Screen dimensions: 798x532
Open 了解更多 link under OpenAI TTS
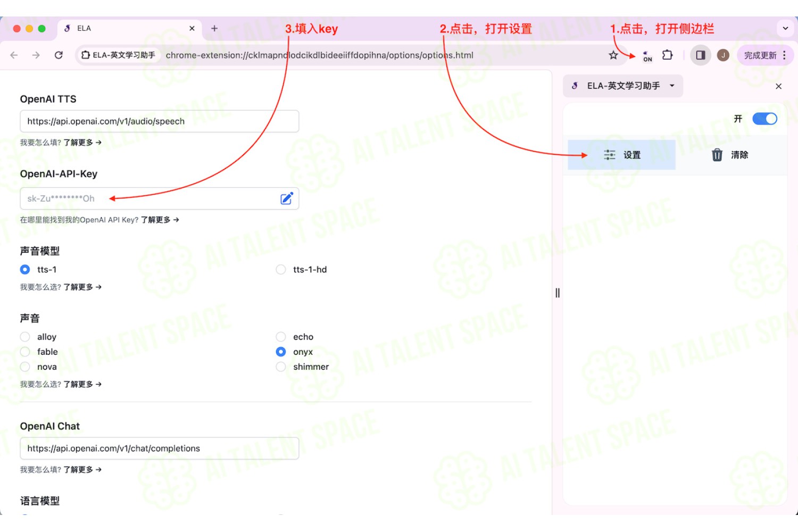coord(82,143)
